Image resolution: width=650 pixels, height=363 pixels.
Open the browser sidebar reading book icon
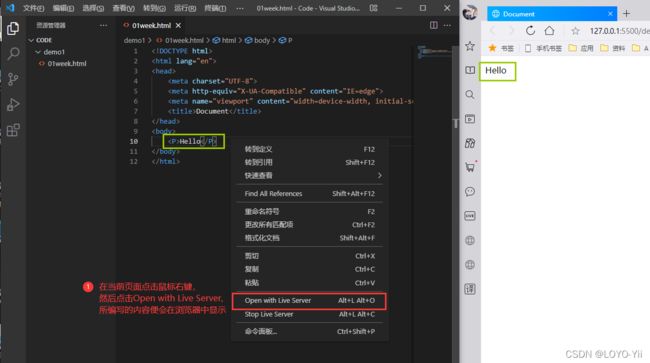tap(470, 70)
